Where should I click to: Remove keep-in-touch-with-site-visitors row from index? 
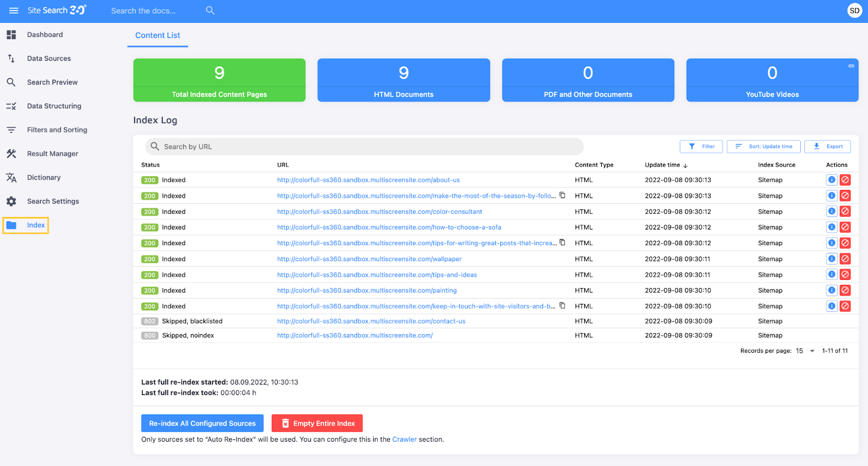pos(845,306)
